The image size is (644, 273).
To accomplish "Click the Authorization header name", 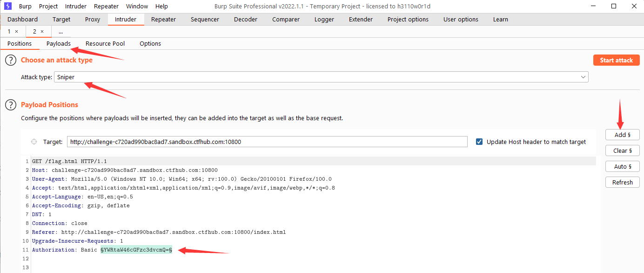I will [x=53, y=250].
